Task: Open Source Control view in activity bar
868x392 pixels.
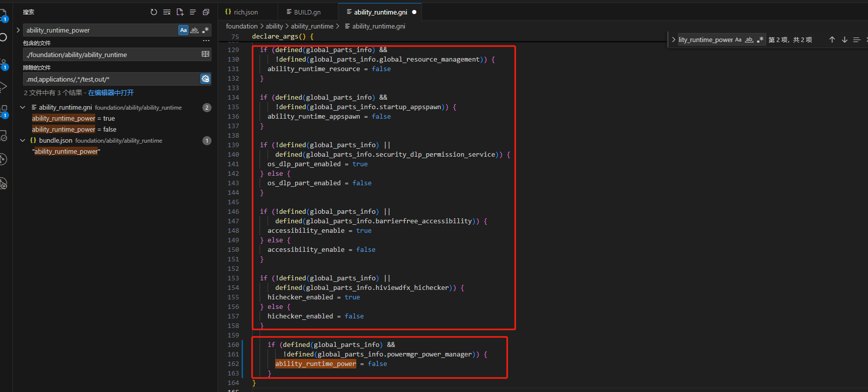Action: point(4,64)
